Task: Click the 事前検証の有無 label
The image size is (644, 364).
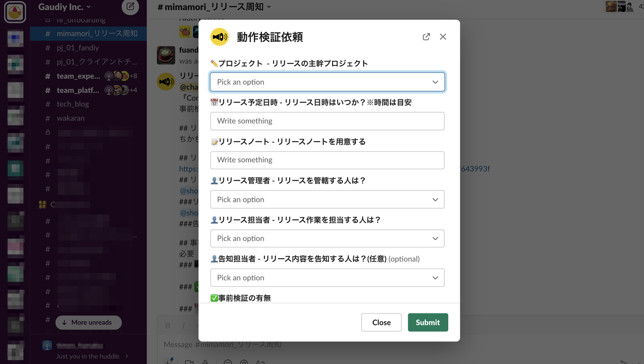Action: (x=240, y=297)
